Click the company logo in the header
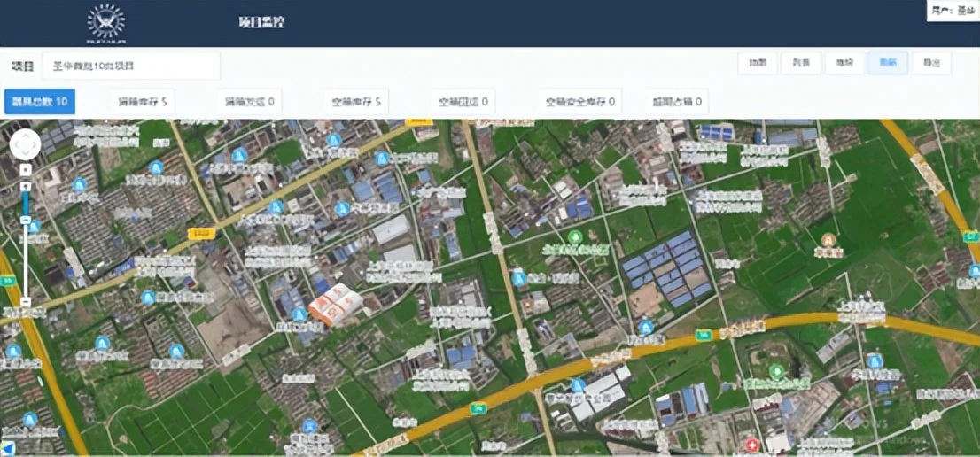The height and width of the screenshot is (457, 980). coord(106,22)
